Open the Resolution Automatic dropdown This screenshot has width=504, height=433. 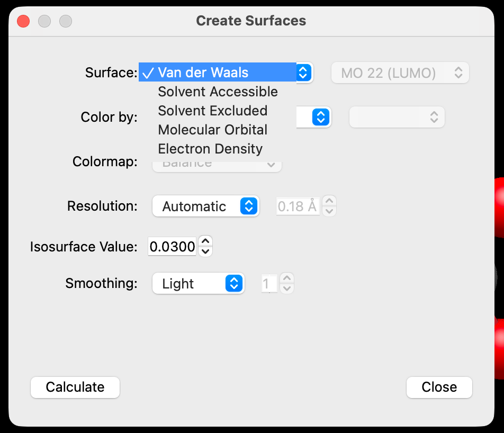205,206
